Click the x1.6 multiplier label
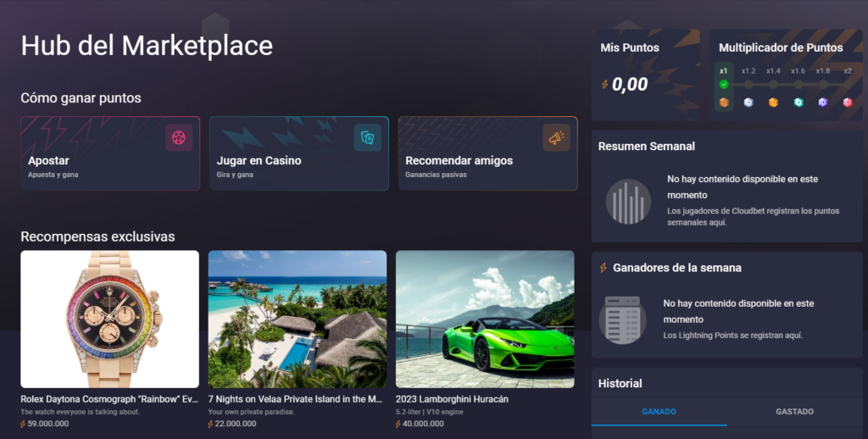868x439 pixels. point(798,71)
